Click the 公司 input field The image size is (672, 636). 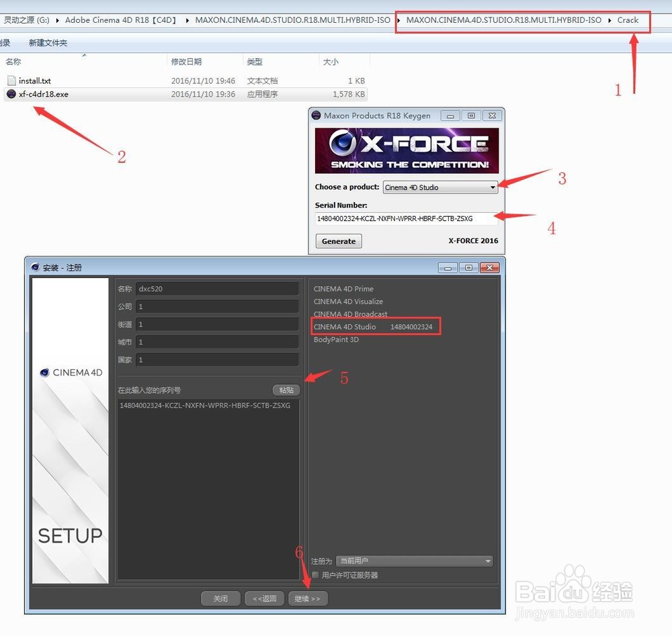(217, 307)
